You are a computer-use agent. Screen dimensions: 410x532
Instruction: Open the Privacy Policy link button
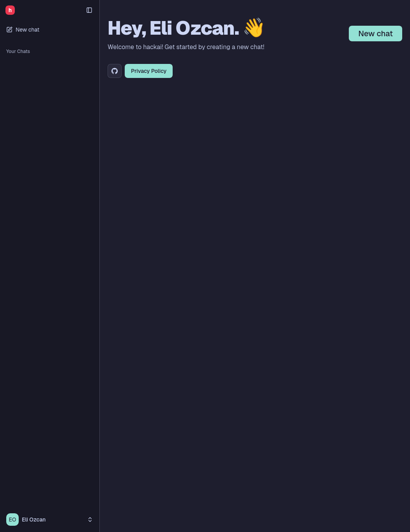[148, 71]
